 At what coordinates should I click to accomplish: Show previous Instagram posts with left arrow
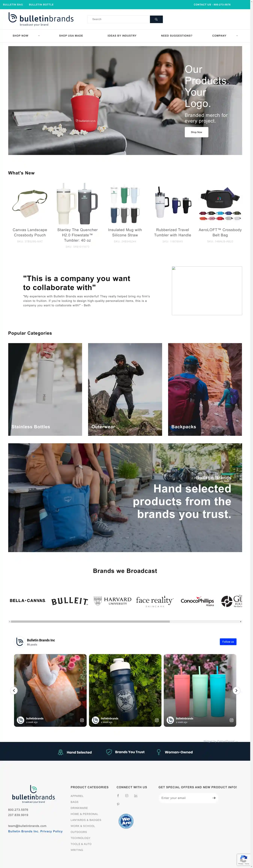pyautogui.click(x=14, y=690)
